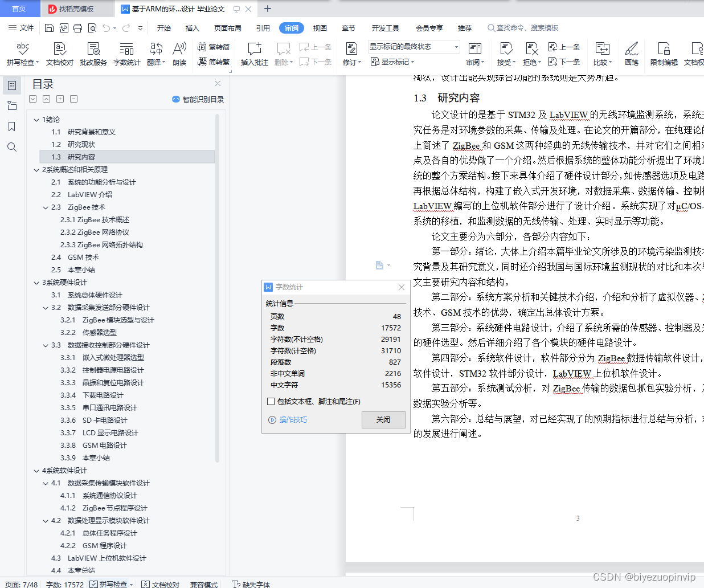Toggle 拼写检查 in the status bar

[112, 584]
